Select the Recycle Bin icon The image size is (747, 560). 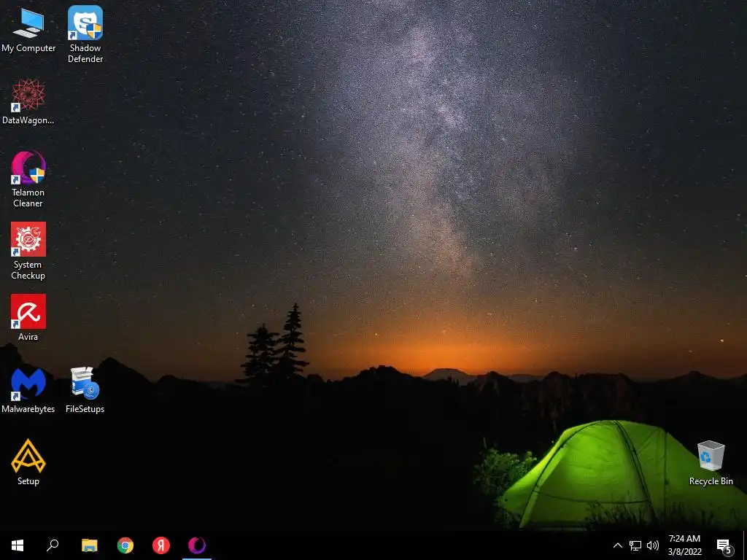click(x=711, y=463)
